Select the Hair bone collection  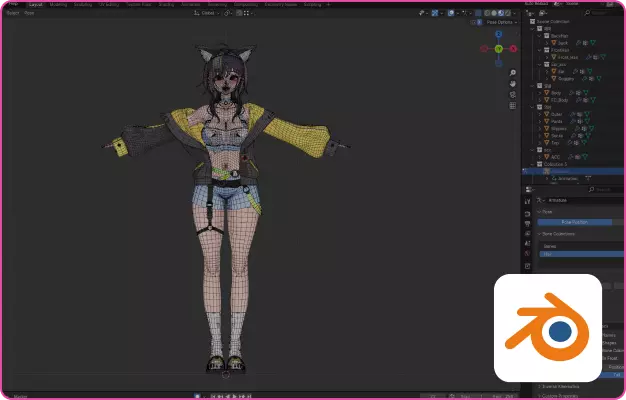(582, 254)
